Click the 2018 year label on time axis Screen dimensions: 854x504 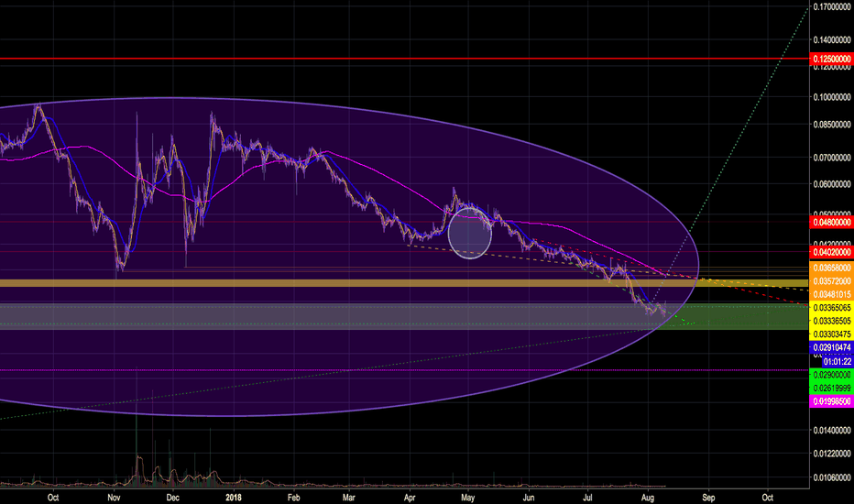(233, 498)
